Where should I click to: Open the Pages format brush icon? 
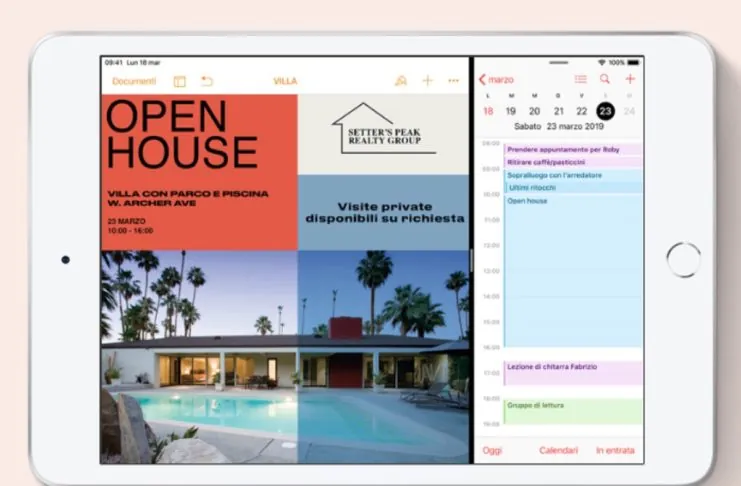point(401,81)
